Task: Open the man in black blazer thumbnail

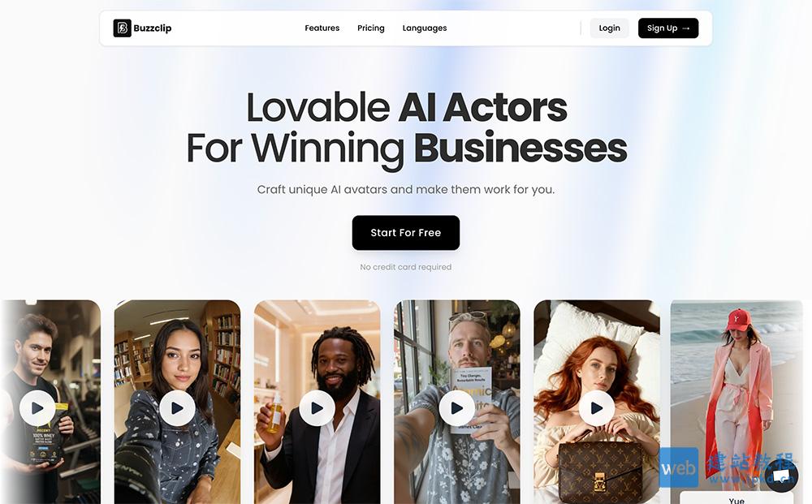Action: [x=317, y=402]
